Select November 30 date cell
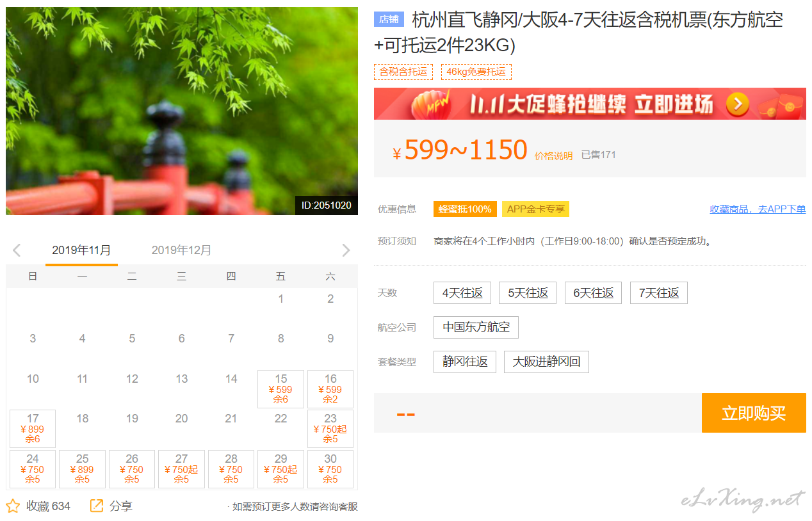Image resolution: width=812 pixels, height=521 pixels. coord(330,469)
